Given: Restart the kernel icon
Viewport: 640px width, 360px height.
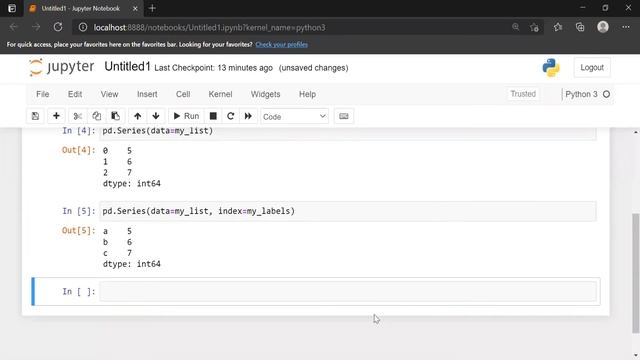Looking at the screenshot, I should [231, 116].
